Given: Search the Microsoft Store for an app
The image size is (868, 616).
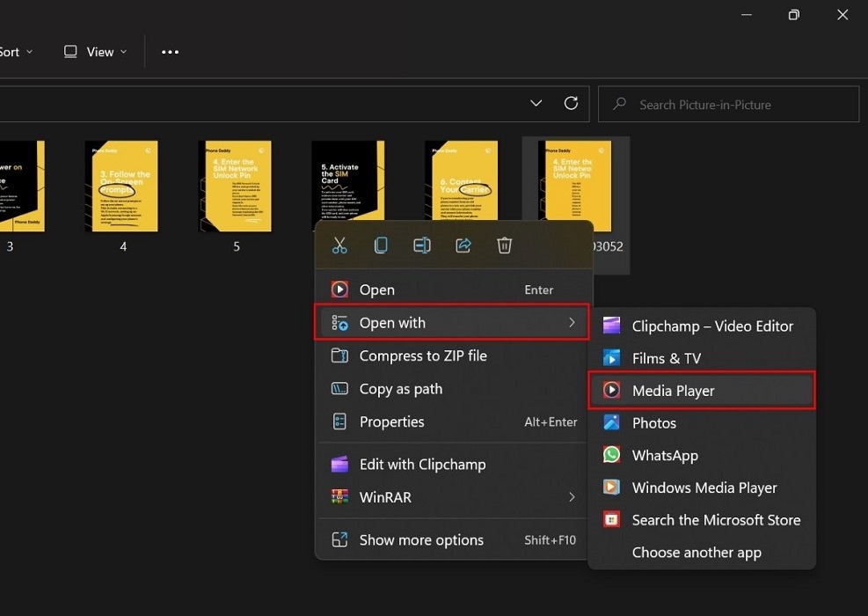Looking at the screenshot, I should tap(717, 519).
